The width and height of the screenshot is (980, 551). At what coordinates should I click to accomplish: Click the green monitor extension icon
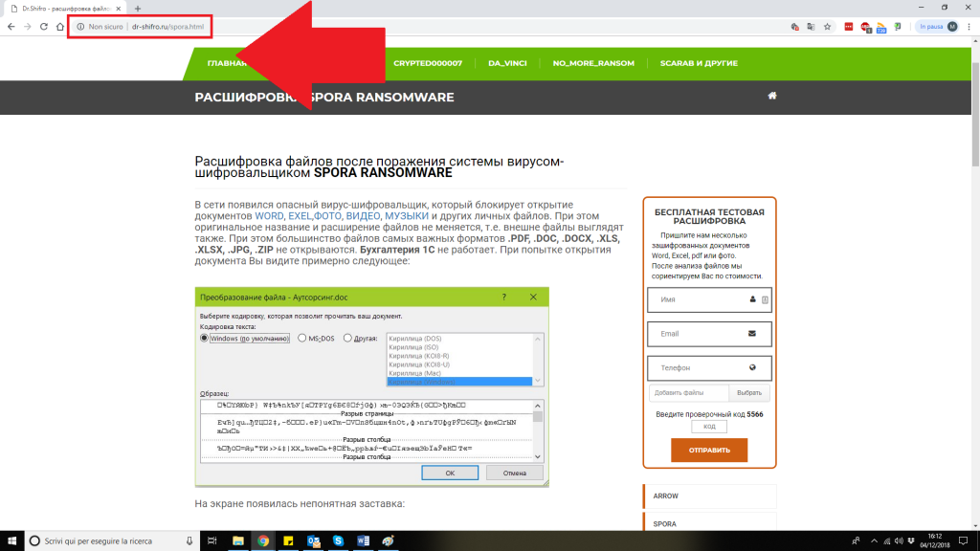pyautogui.click(x=898, y=27)
